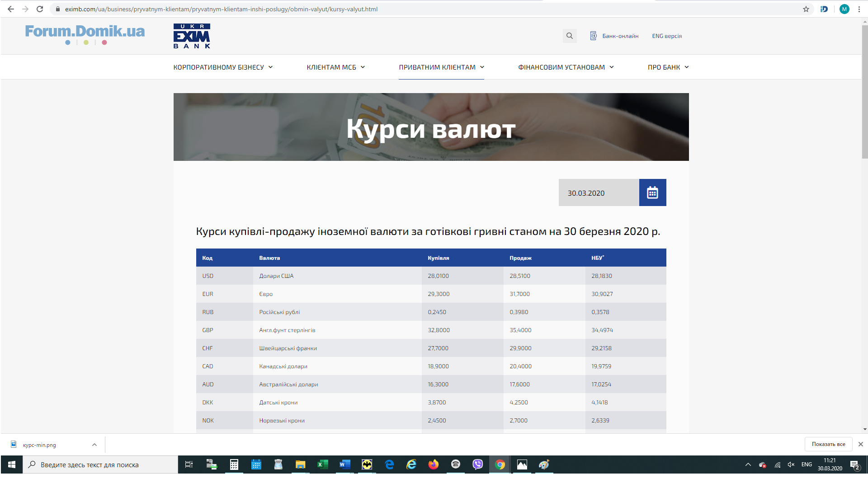Switch to Word in the taskbar

pyautogui.click(x=344, y=465)
